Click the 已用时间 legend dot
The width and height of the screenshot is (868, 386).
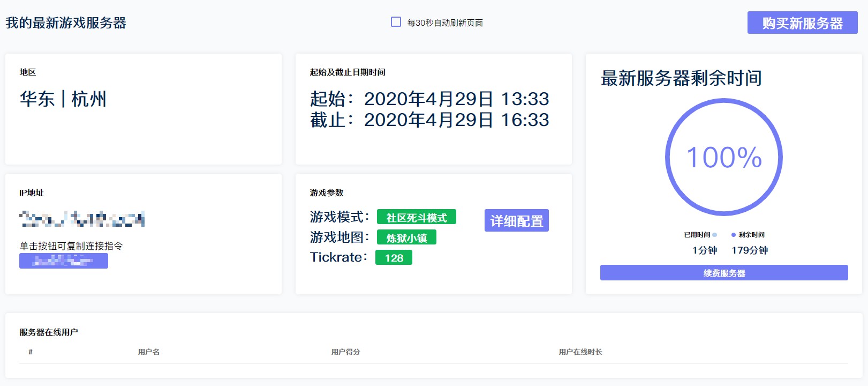coord(715,235)
